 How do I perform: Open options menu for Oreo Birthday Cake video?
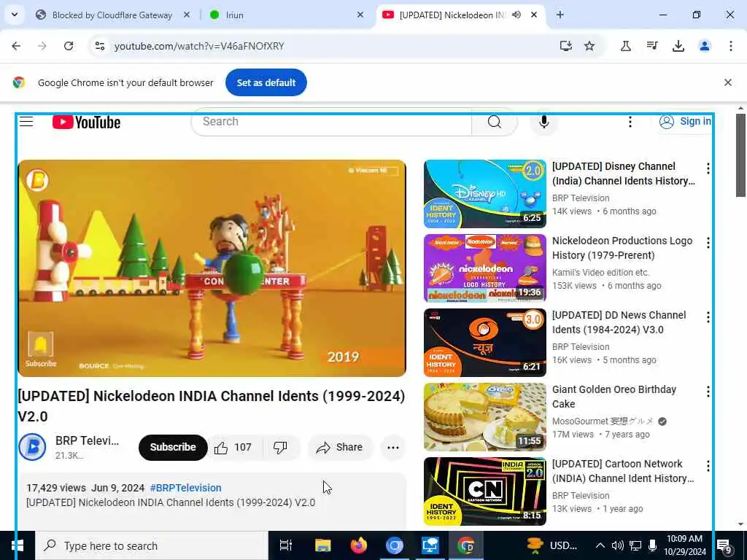[x=708, y=391]
